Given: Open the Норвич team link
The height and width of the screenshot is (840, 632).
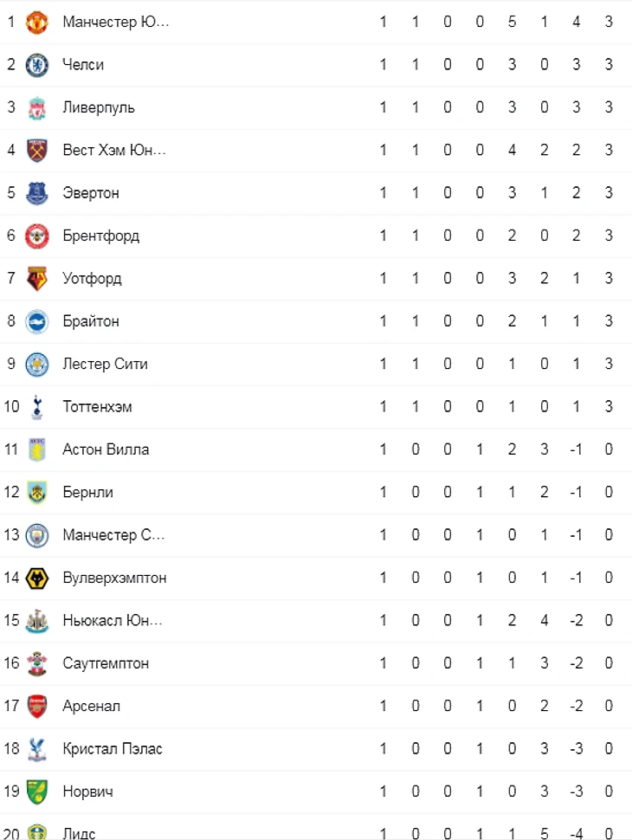Looking at the screenshot, I should tap(87, 792).
